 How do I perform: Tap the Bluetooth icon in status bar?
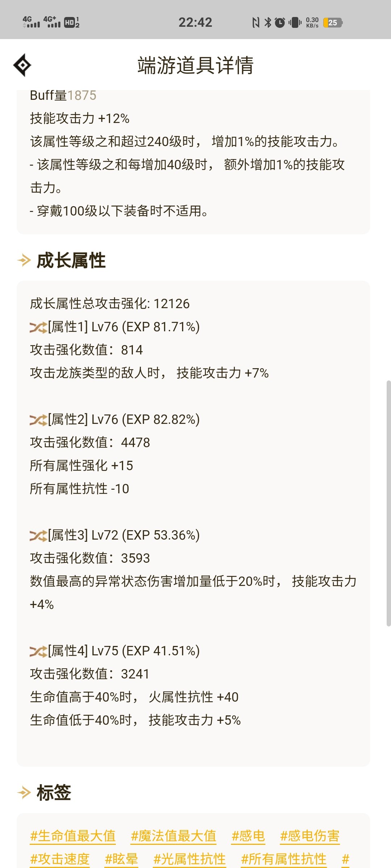[268, 22]
